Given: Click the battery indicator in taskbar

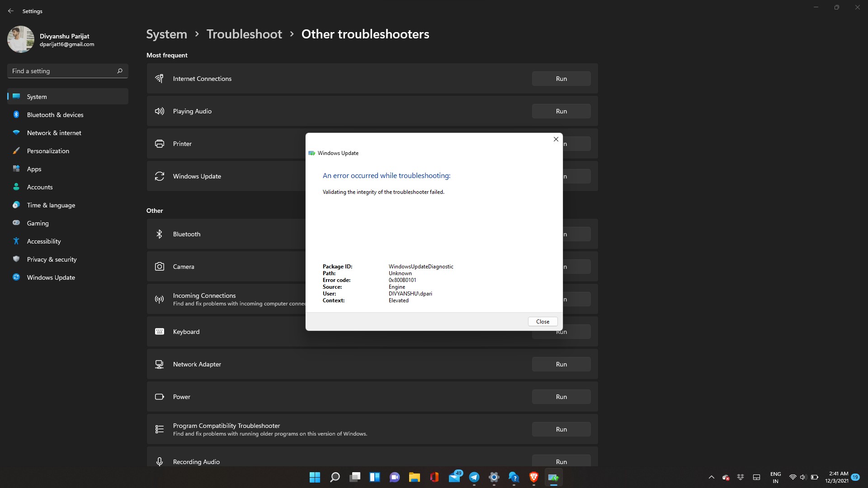Looking at the screenshot, I should point(814,477).
